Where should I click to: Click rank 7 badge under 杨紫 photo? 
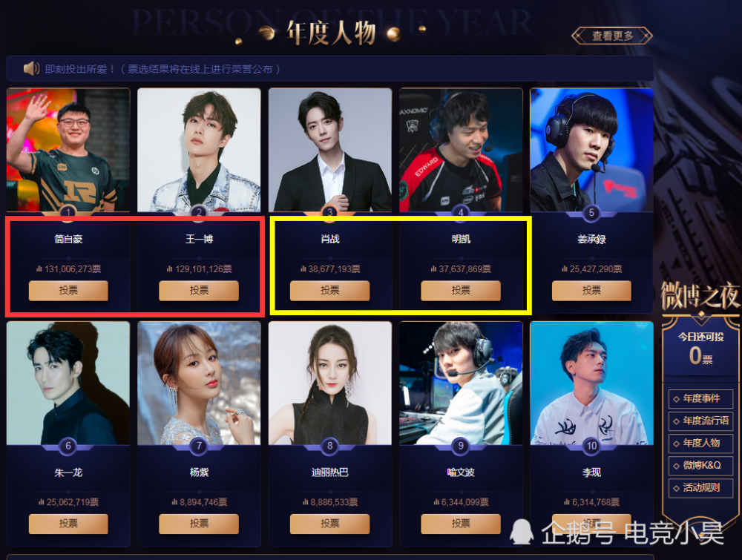click(x=199, y=446)
